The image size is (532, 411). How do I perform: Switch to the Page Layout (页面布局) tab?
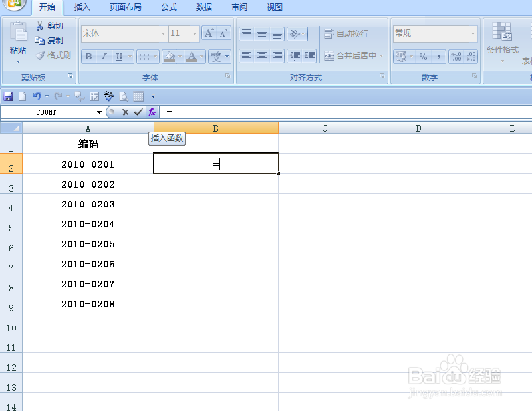[x=125, y=7]
